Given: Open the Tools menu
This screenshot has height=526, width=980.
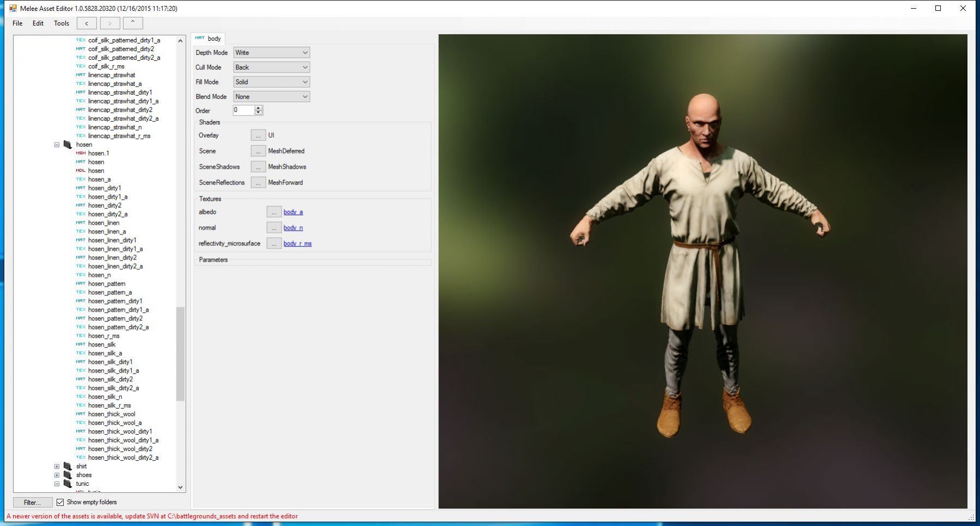Looking at the screenshot, I should coord(62,23).
